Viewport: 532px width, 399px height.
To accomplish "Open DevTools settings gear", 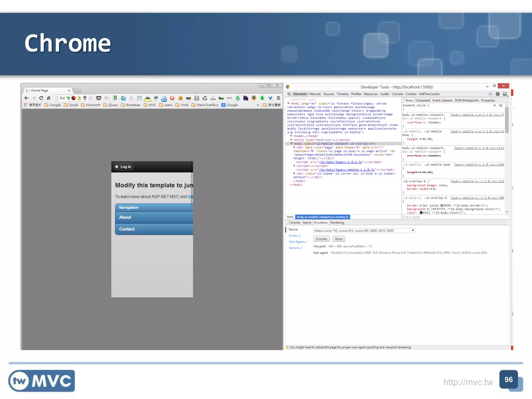I will pos(498,94).
